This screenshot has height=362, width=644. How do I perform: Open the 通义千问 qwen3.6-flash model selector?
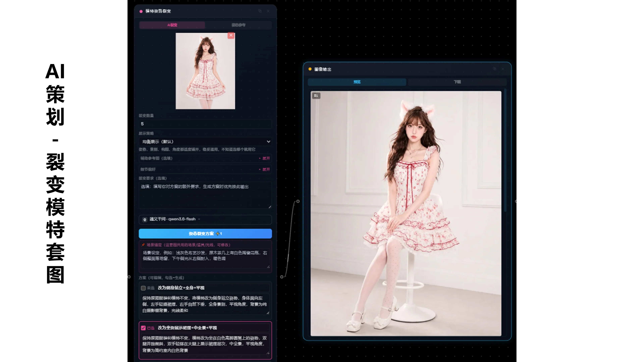pyautogui.click(x=205, y=219)
